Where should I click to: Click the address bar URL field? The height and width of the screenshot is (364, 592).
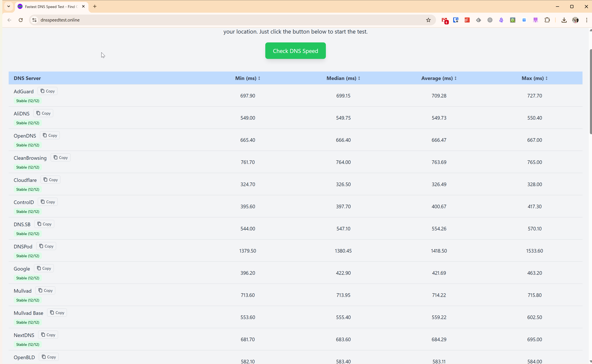[x=217, y=20]
